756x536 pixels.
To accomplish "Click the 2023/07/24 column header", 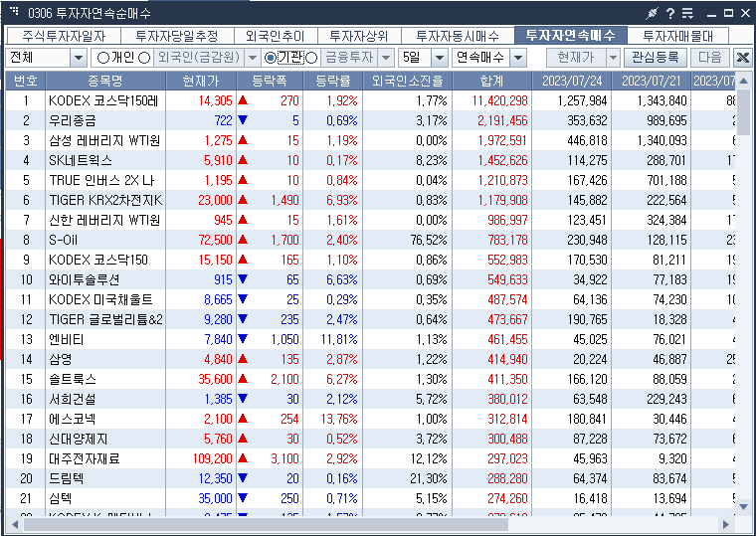I will point(572,81).
